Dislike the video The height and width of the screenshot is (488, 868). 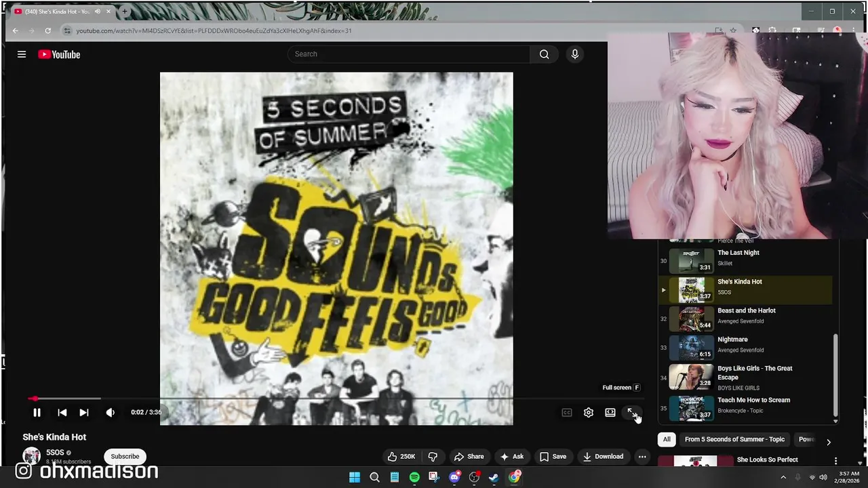coord(433,456)
